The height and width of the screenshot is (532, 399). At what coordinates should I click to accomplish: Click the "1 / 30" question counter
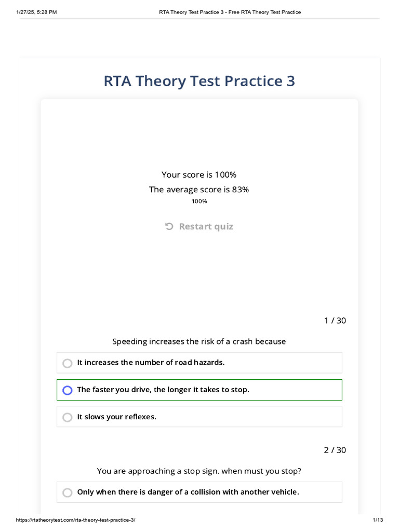click(335, 321)
